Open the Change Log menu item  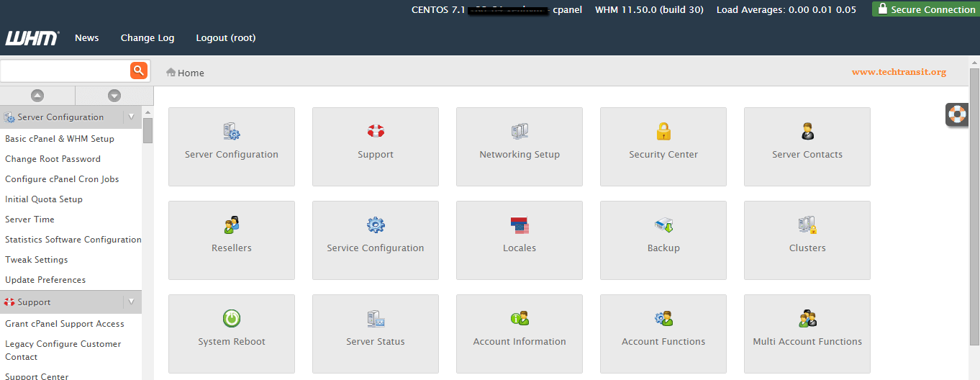148,38
